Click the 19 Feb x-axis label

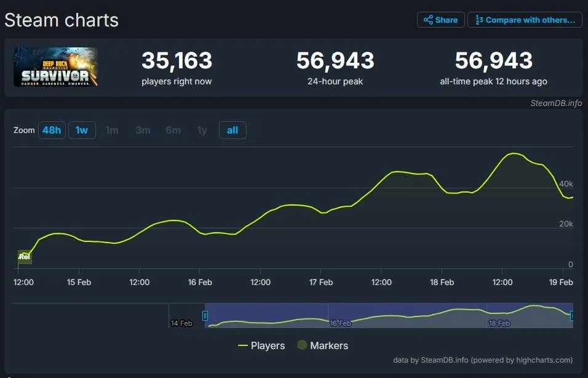(x=561, y=283)
